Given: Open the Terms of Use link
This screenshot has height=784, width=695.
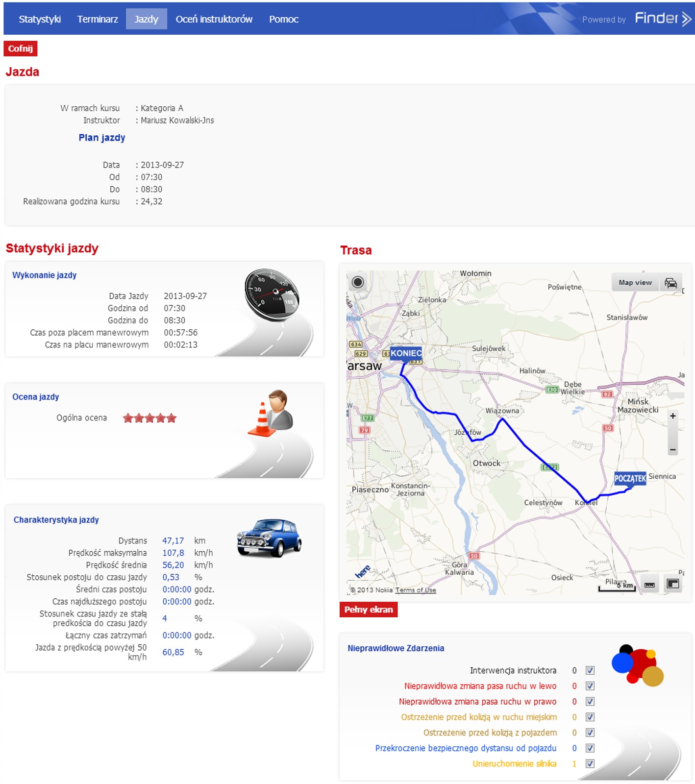Looking at the screenshot, I should [x=416, y=590].
